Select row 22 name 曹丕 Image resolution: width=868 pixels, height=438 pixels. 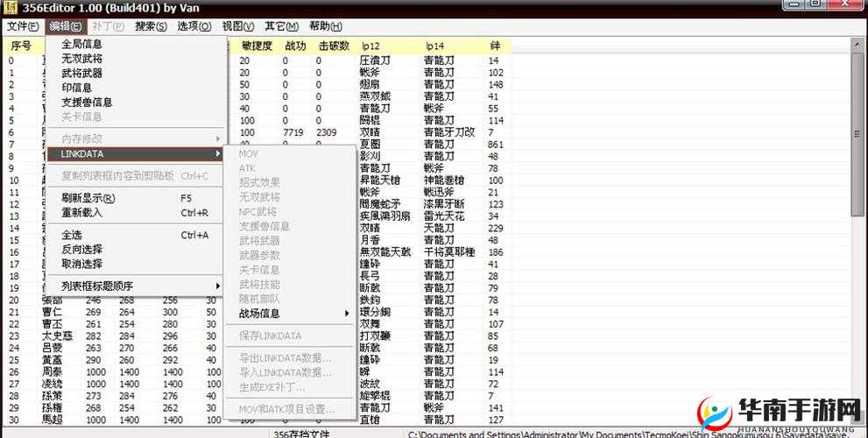point(52,324)
